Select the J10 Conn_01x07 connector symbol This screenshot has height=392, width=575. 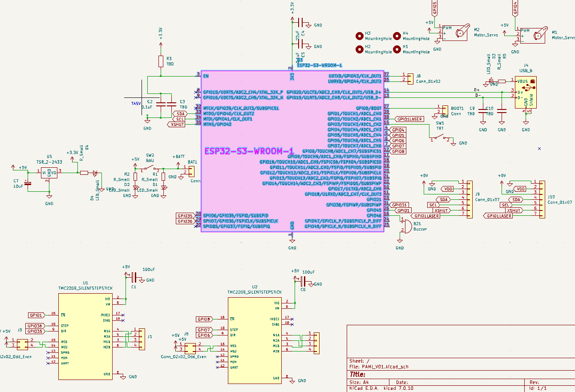pos(542,199)
